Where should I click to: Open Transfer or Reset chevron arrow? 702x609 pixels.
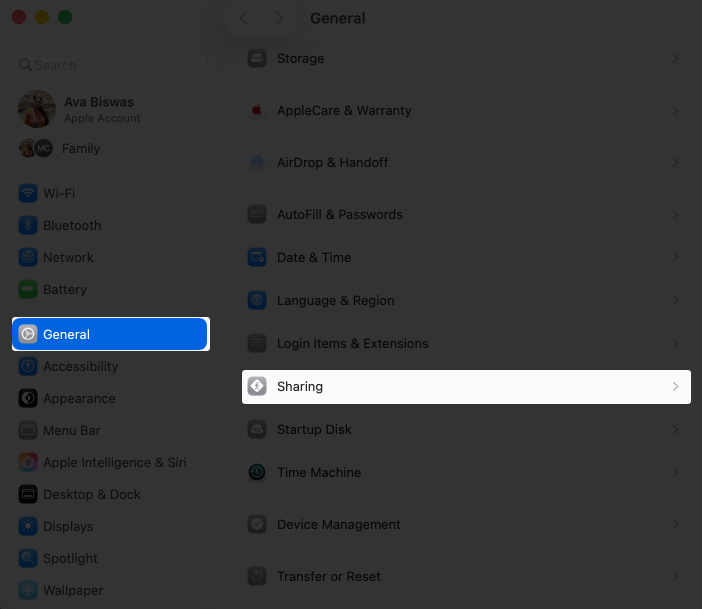(675, 576)
